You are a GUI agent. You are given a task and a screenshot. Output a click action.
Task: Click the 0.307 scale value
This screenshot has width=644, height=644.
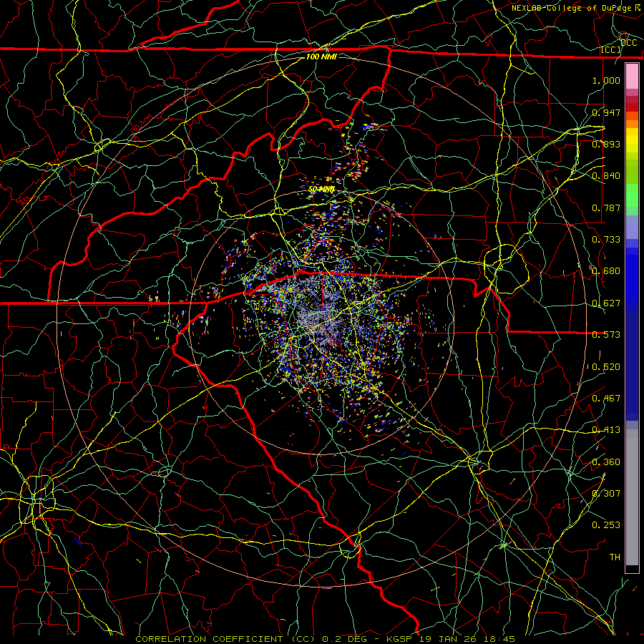[x=606, y=493]
